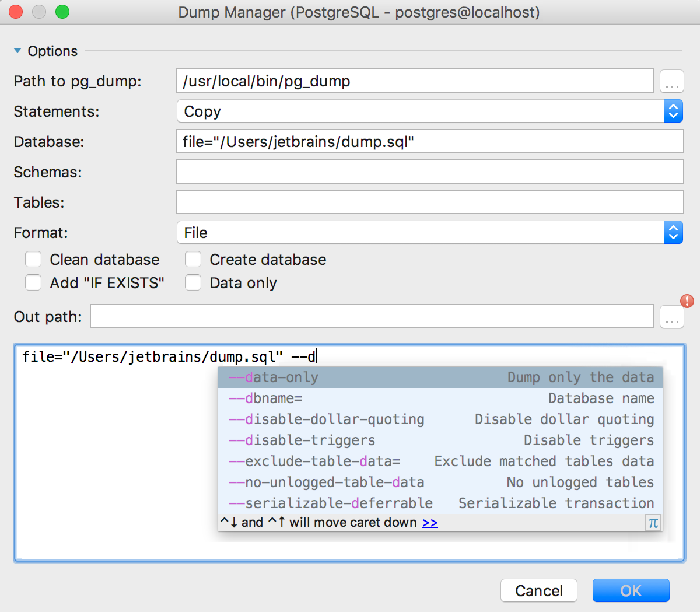Toggle the Data only checkbox
Viewport: 700px width, 612px height.
coord(193,283)
